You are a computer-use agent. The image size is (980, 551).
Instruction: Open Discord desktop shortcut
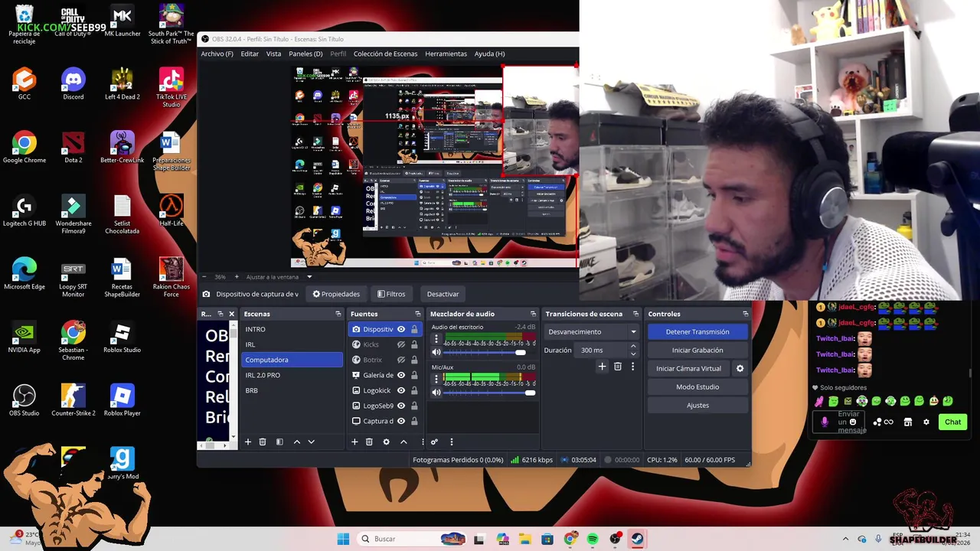pyautogui.click(x=73, y=84)
